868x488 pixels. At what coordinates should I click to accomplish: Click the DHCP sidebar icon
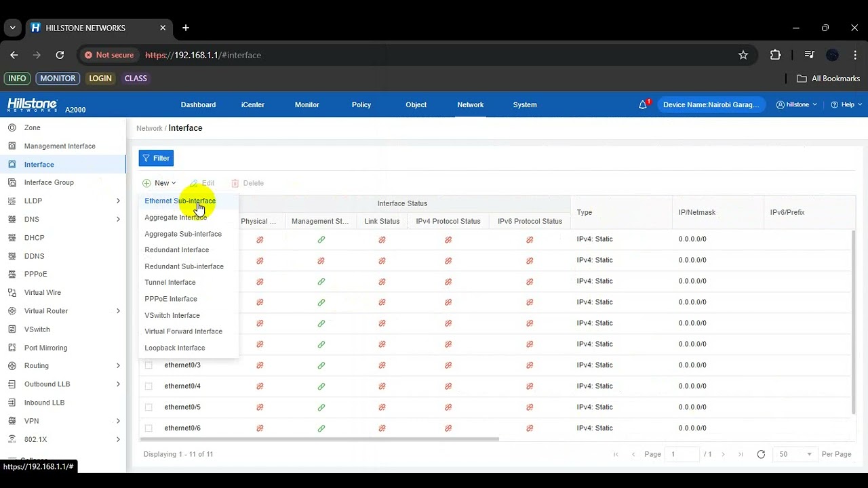pyautogui.click(x=12, y=237)
